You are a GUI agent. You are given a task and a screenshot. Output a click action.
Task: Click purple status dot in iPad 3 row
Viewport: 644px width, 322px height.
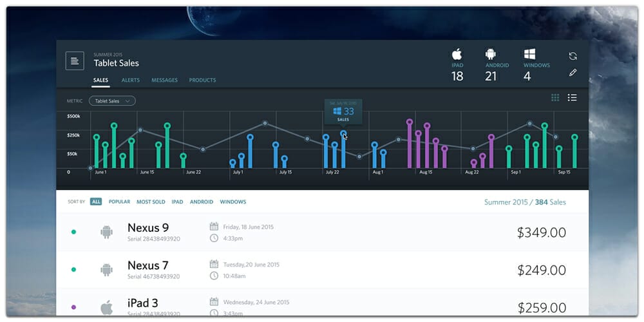pyautogui.click(x=73, y=307)
